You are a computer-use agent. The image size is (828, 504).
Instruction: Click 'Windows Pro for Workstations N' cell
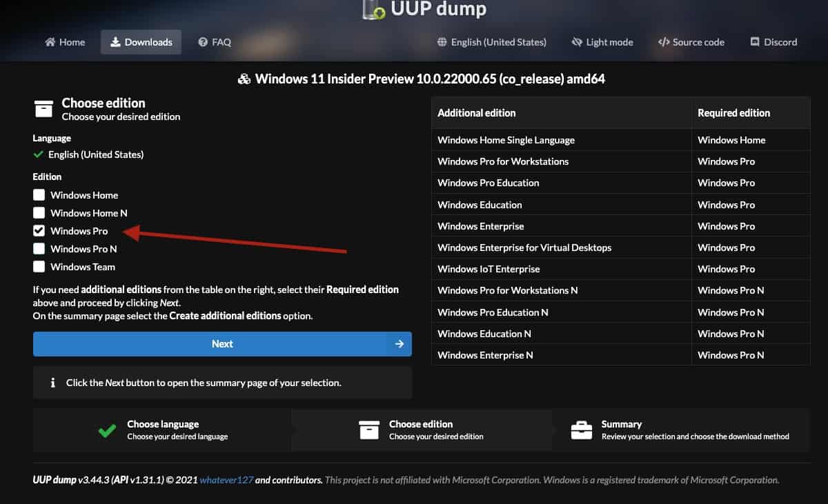click(562, 290)
